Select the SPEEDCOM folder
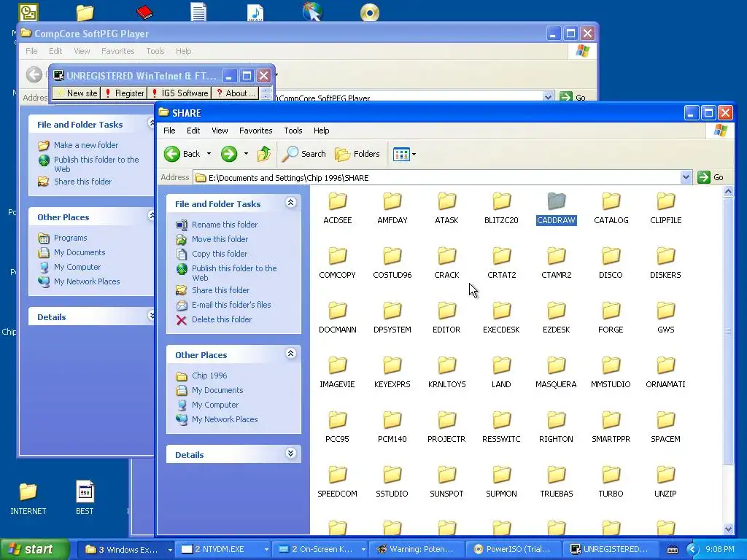Viewport: 747px width, 560px height. tap(337, 483)
